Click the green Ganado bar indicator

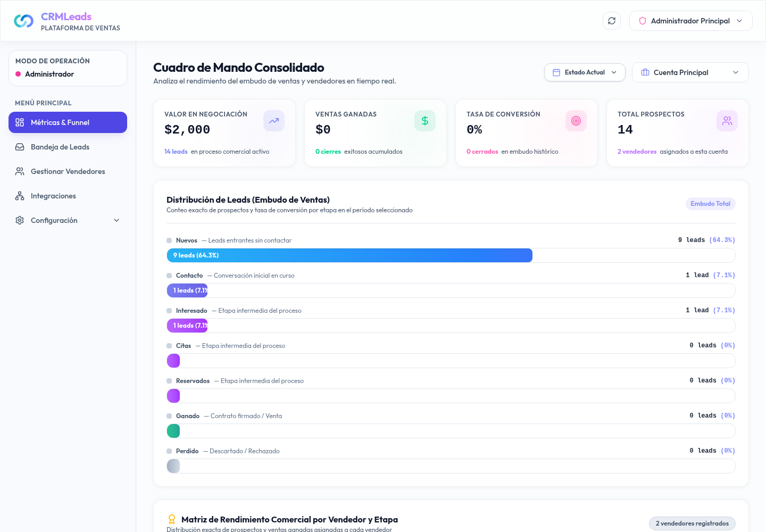(x=173, y=431)
